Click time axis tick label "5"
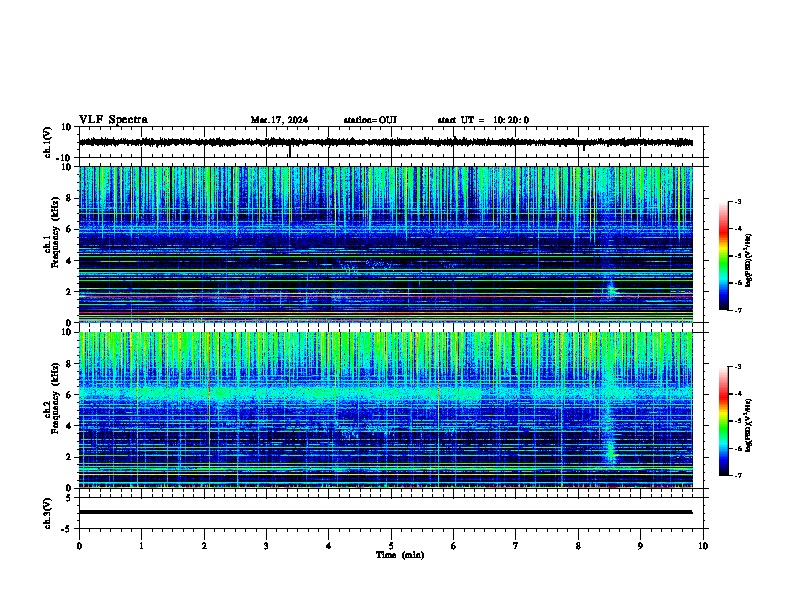 391,546
